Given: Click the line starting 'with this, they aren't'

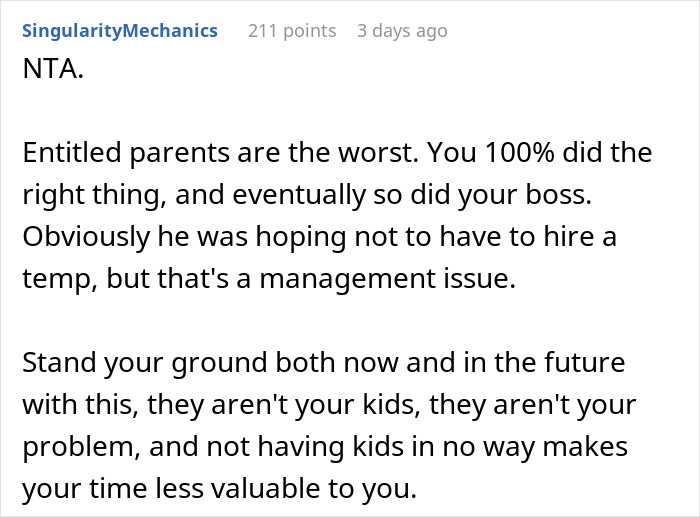Looking at the screenshot, I should 329,405.
